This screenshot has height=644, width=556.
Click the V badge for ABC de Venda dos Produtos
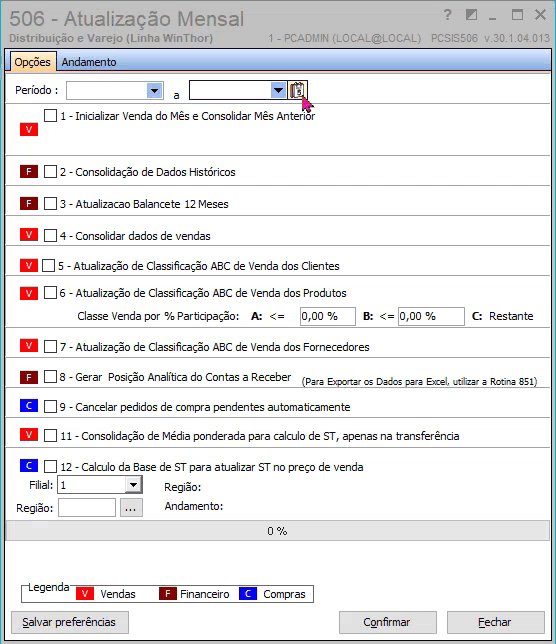point(29,293)
